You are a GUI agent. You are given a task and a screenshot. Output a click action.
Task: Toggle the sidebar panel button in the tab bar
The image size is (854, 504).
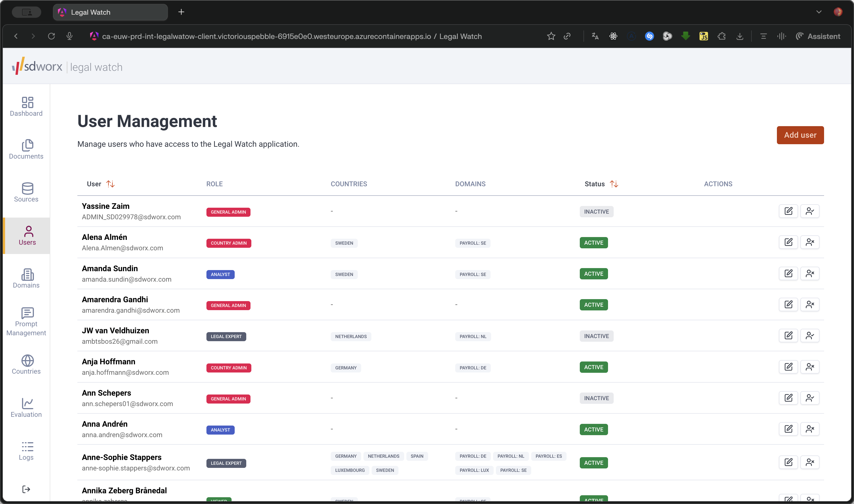[x=27, y=12]
